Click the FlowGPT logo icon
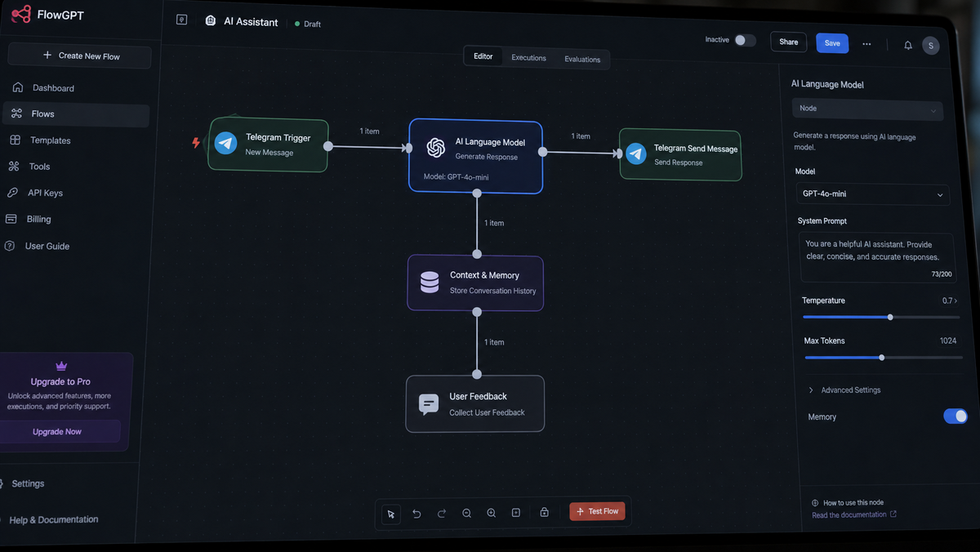Screen dimensions: 980x552 (x=20, y=14)
